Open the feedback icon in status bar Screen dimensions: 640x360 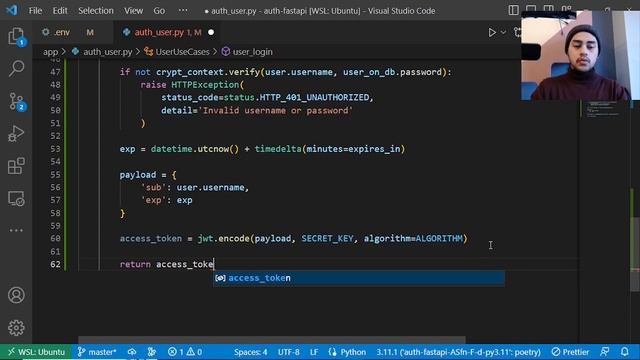pos(605,352)
